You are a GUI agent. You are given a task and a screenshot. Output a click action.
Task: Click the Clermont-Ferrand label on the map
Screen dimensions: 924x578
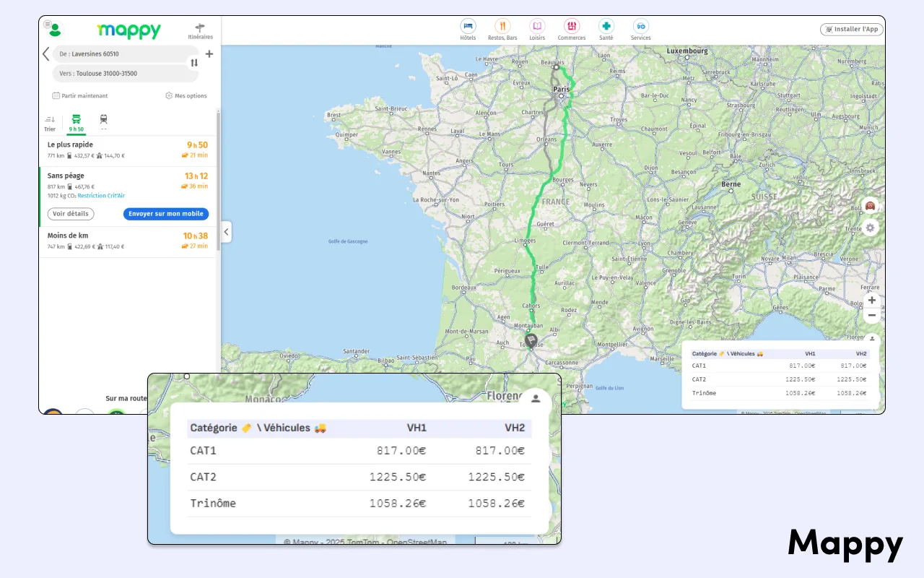click(586, 243)
